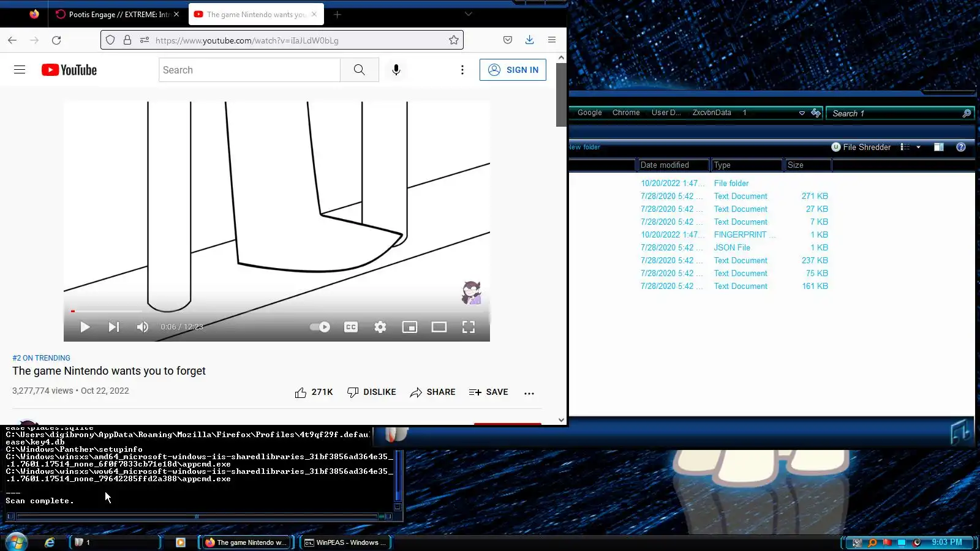List all Firefox tabs
This screenshot has width=980, height=551.
469,14
